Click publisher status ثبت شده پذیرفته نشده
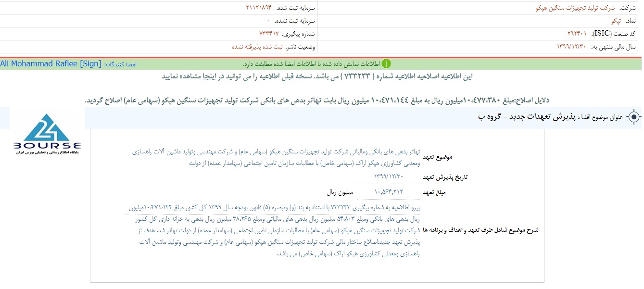This screenshot has width=644, height=289. (x=257, y=47)
